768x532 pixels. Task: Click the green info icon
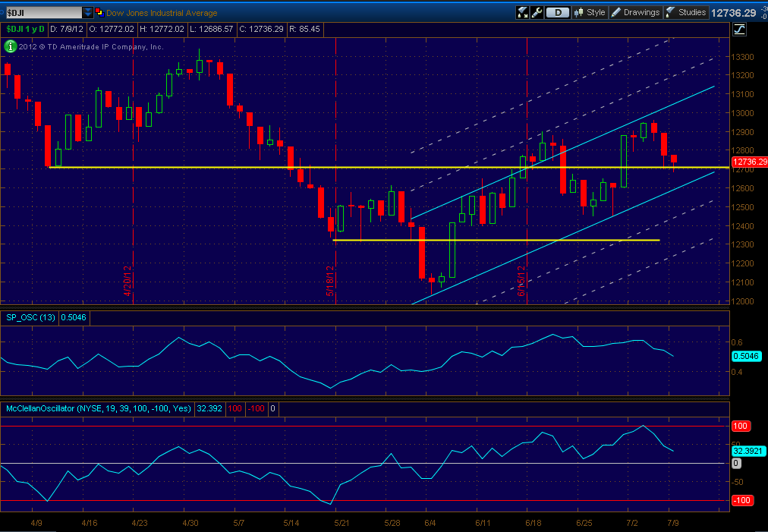click(x=10, y=46)
